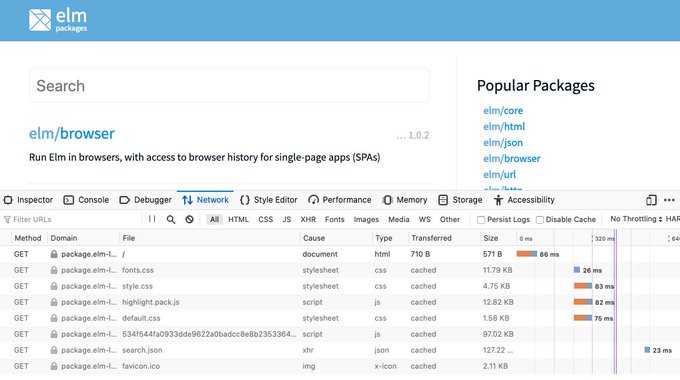The width and height of the screenshot is (680, 380).
Task: Select the Network tab
Action: pos(205,200)
